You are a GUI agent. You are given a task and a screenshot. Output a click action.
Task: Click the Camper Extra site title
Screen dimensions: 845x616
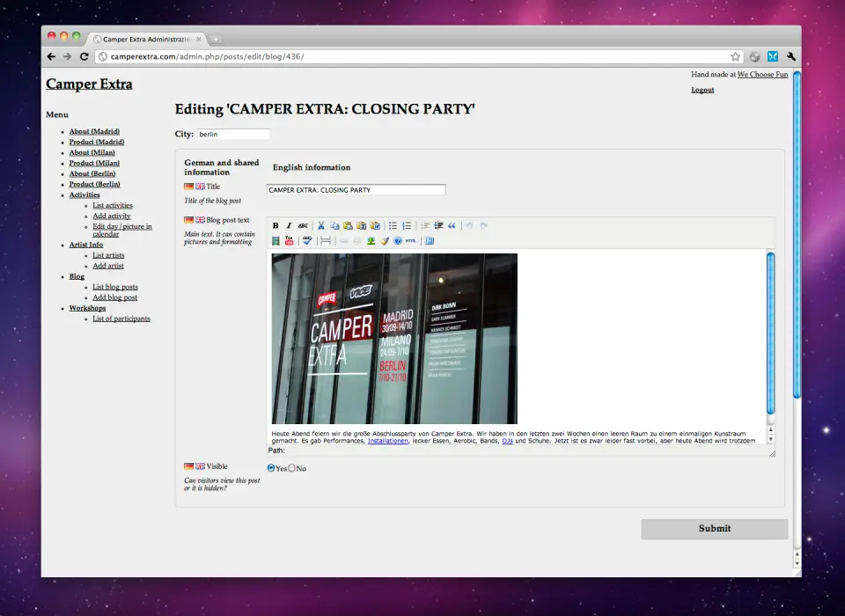pos(89,84)
